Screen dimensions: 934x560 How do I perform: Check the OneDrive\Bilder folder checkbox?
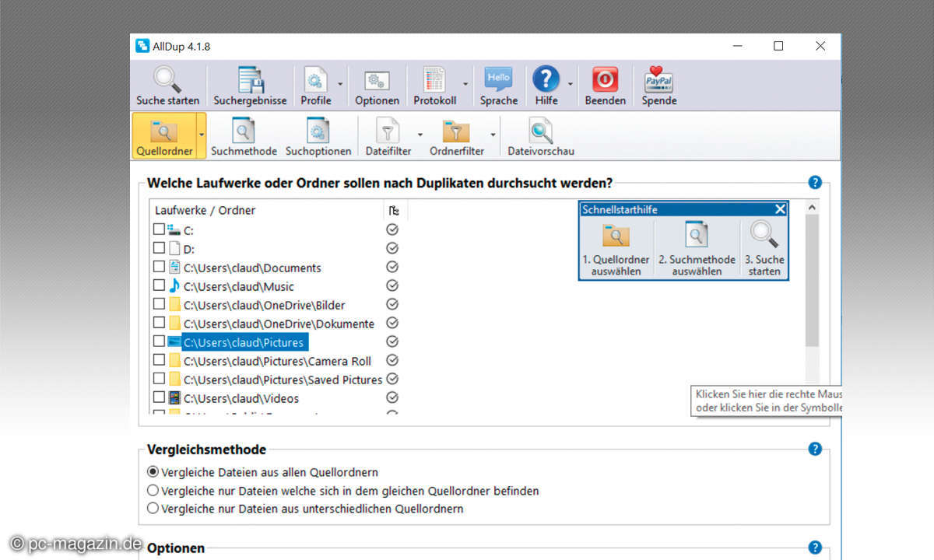(x=159, y=304)
